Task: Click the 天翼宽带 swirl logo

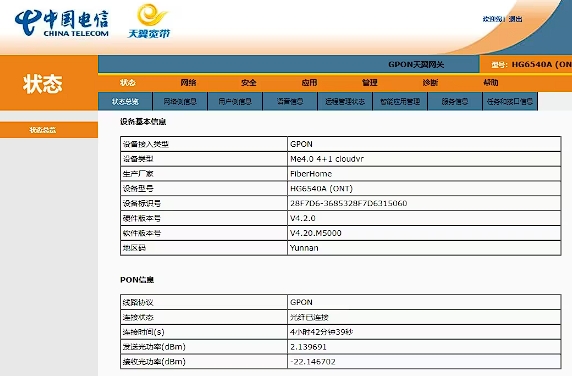Action: 150,21
